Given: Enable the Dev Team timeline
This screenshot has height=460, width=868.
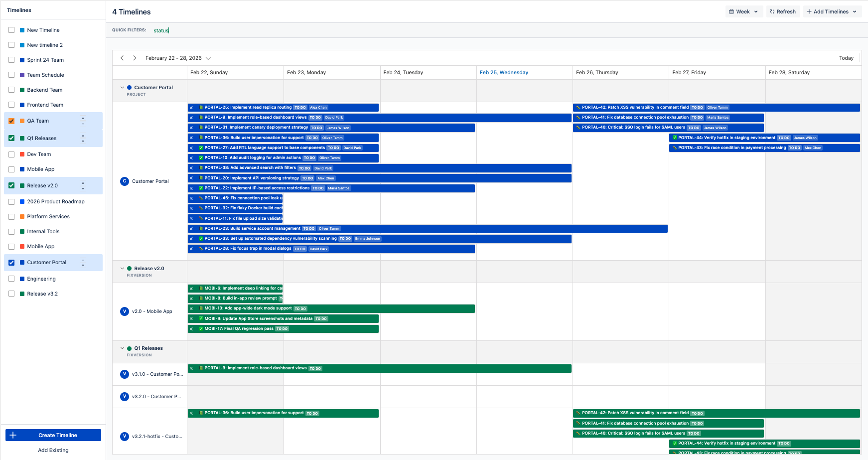Looking at the screenshot, I should pyautogui.click(x=11, y=154).
